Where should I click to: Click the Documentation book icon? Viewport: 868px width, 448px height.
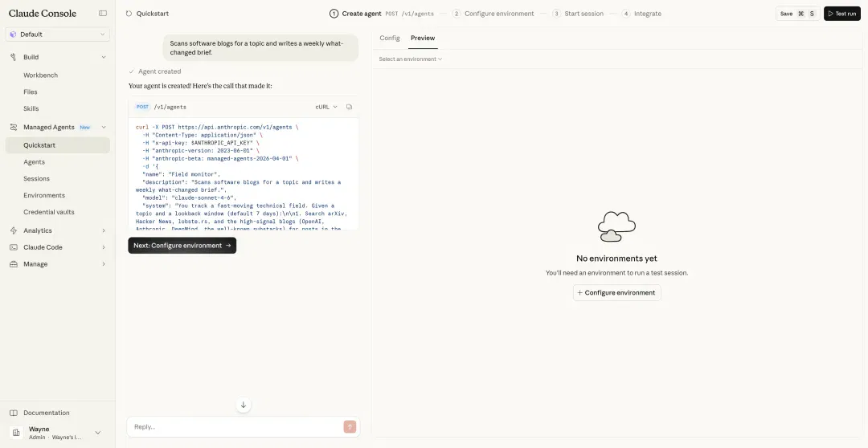point(14,413)
